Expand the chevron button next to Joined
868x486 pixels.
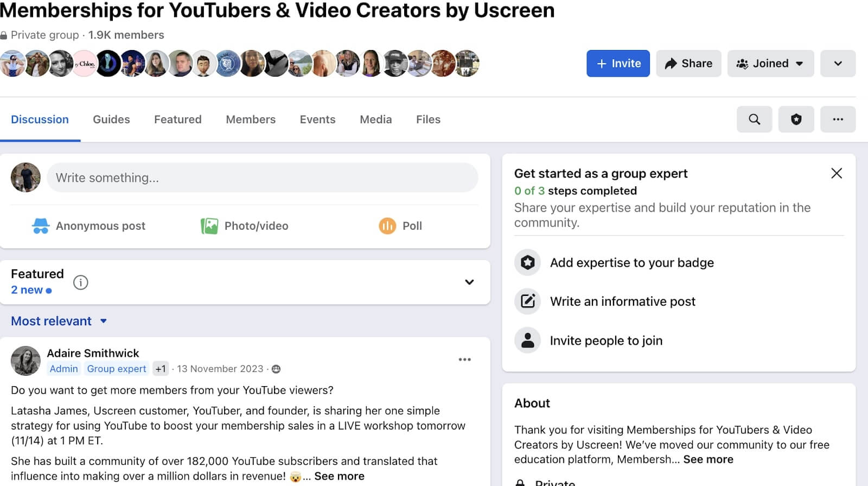point(838,64)
